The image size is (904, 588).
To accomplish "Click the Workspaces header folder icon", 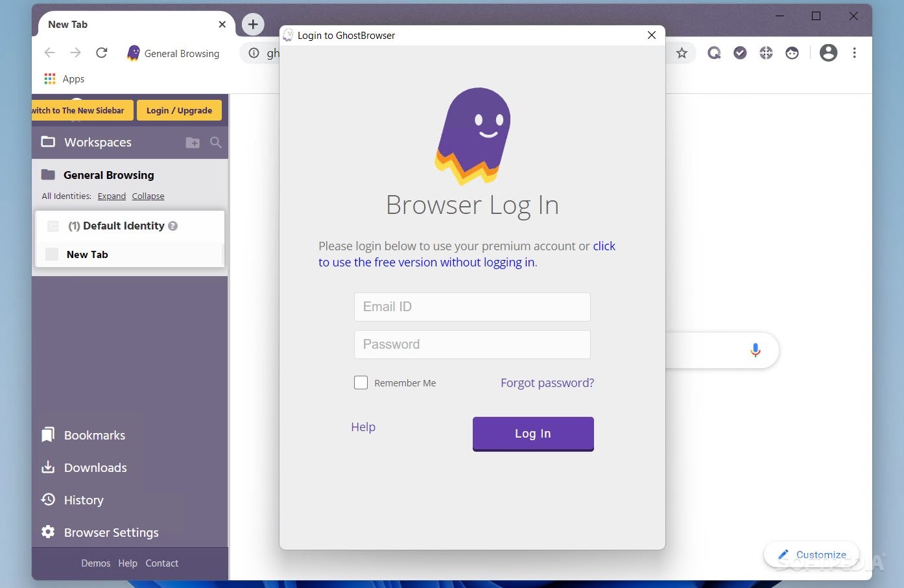I will tap(48, 142).
